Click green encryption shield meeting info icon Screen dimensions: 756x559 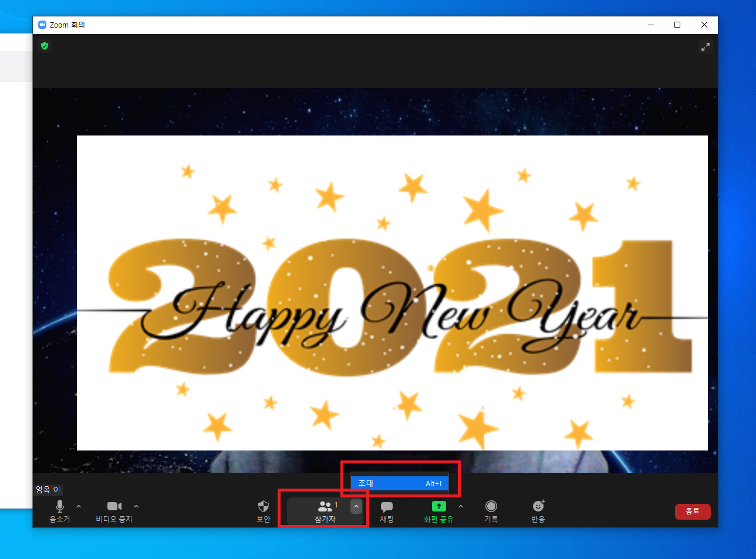coord(45,46)
